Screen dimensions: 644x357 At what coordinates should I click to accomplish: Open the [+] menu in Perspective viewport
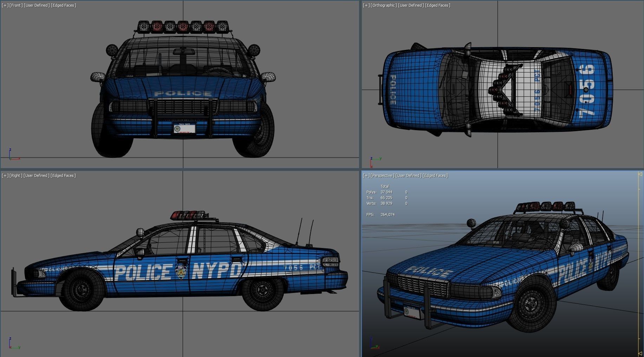click(366, 176)
